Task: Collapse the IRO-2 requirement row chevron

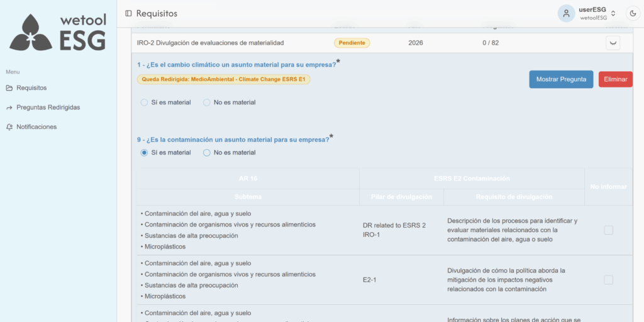Action: [x=614, y=43]
